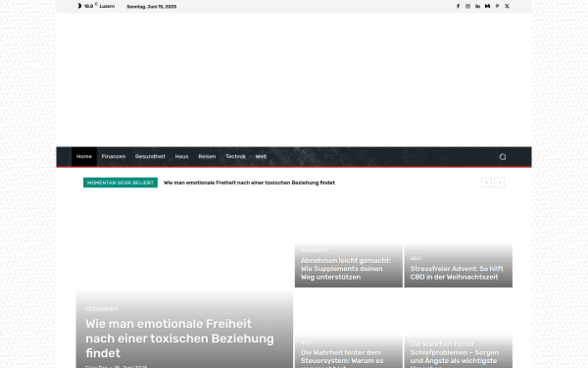Show previous trending headline arrow
The height and width of the screenshot is (368, 588).
point(486,183)
